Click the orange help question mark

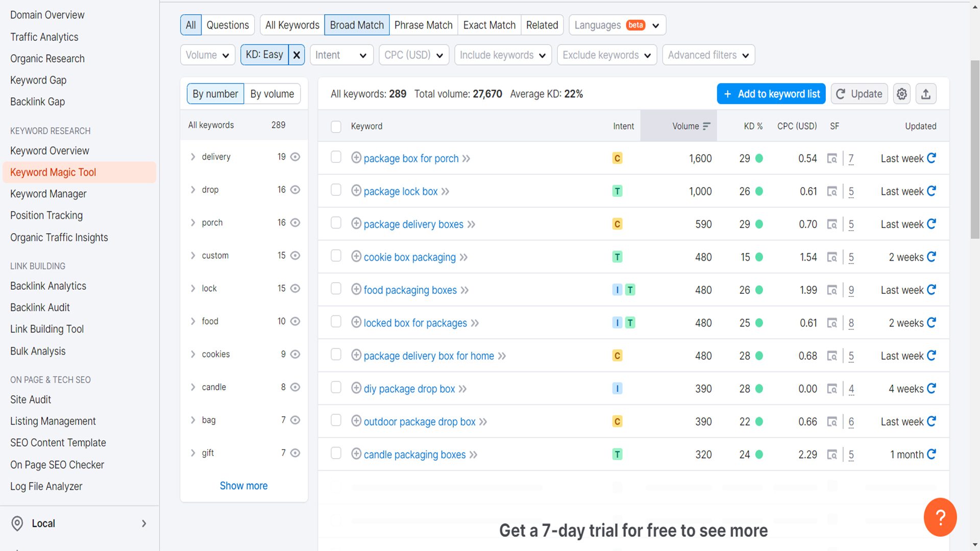[x=940, y=517]
